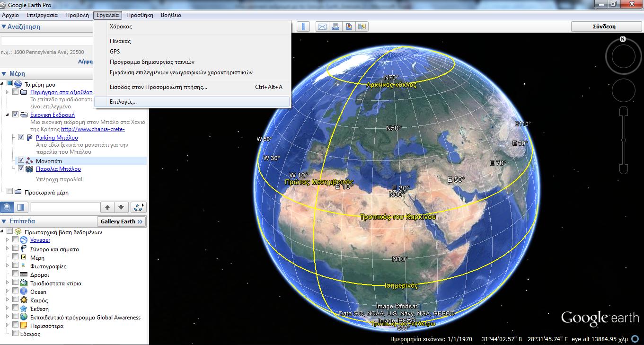Click the play tour path icon button
The height and width of the screenshot is (345, 644).
pyautogui.click(x=139, y=207)
